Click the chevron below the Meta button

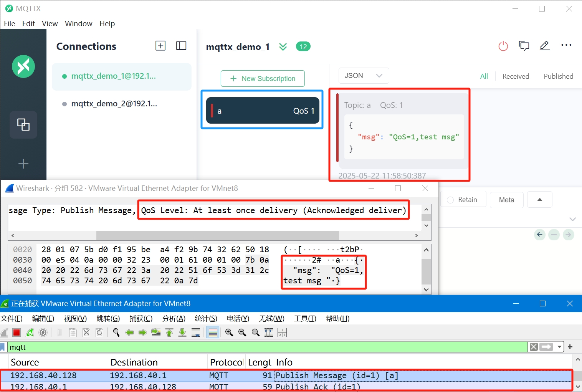tap(572, 219)
